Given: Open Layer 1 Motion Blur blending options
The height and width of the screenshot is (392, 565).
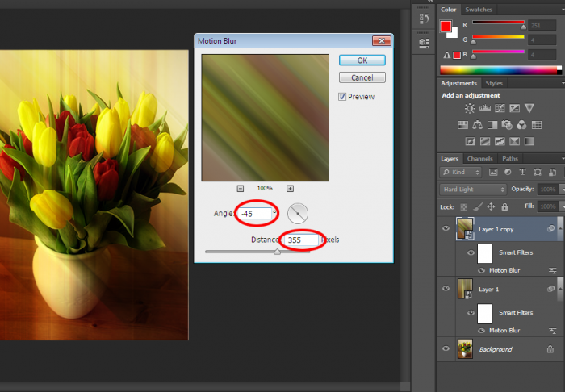Looking at the screenshot, I should [552, 331].
